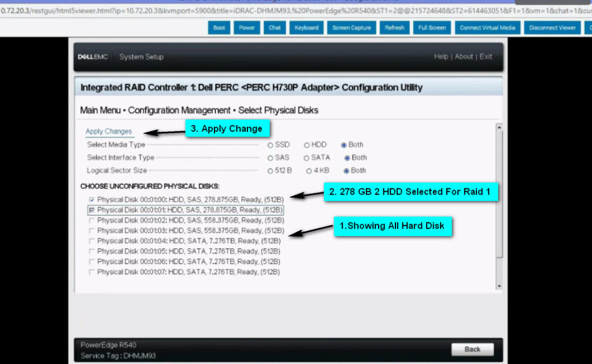Click Connect Virtual Media
This screenshot has height=364, width=592.
(x=487, y=28)
